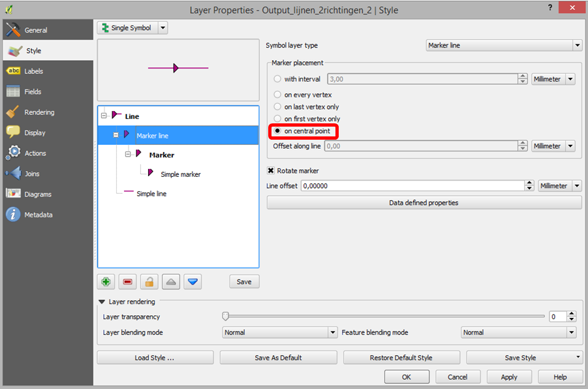The image size is (588, 389).
Task: Click the Data defined properties button
Action: tap(424, 202)
